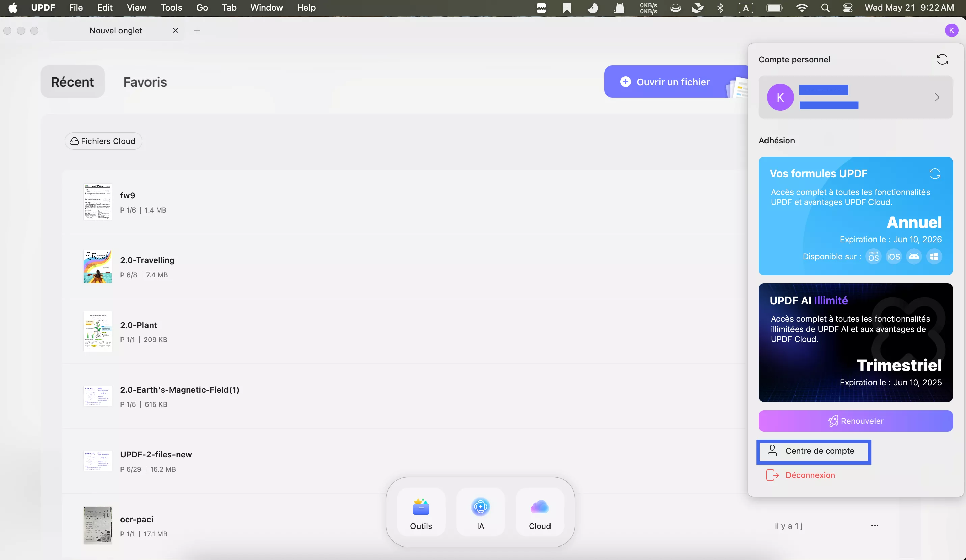Open the ocr-paci thumbnail
966x560 pixels.
pos(98,526)
